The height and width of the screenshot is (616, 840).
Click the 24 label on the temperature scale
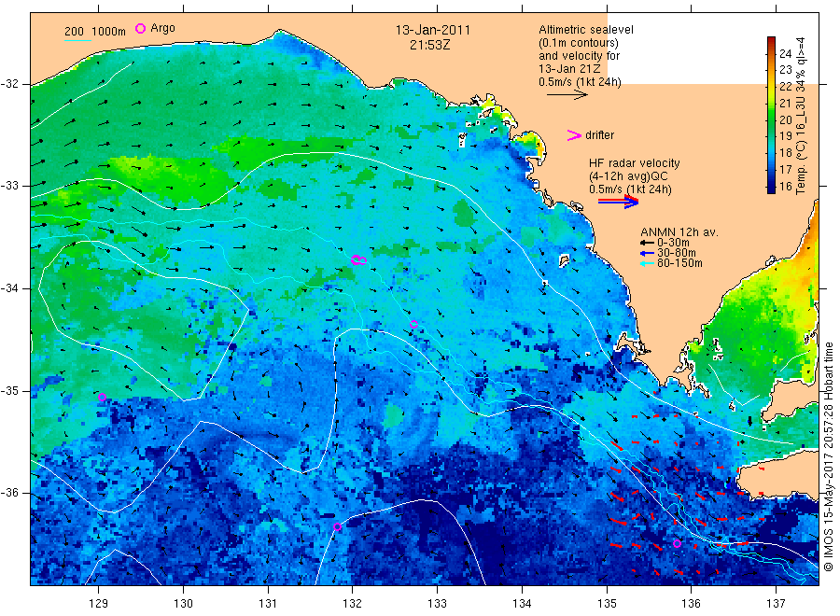click(x=785, y=53)
